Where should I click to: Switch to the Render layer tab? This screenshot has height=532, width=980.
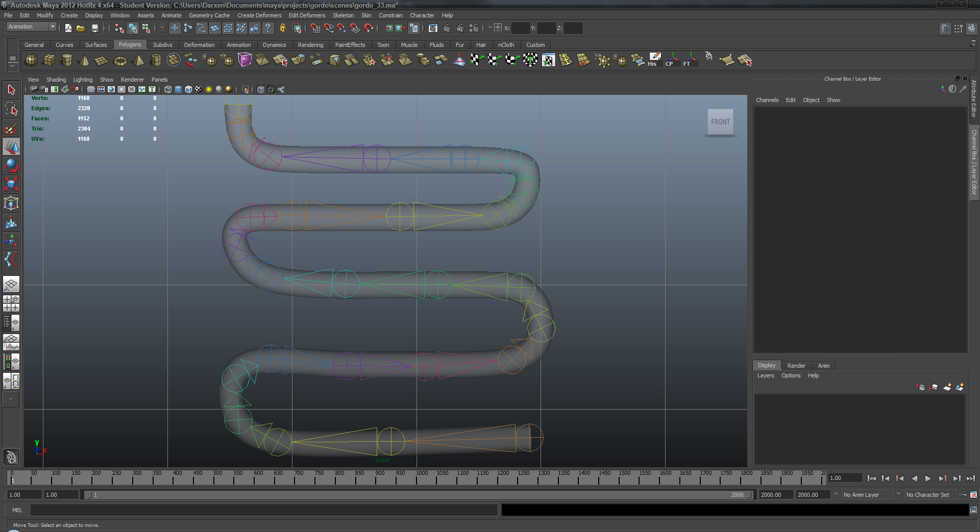pyautogui.click(x=796, y=366)
